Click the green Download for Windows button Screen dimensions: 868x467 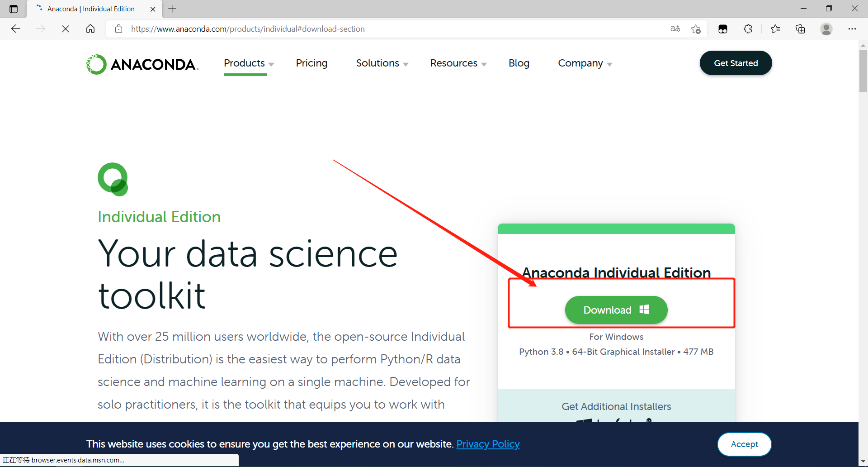(x=616, y=310)
